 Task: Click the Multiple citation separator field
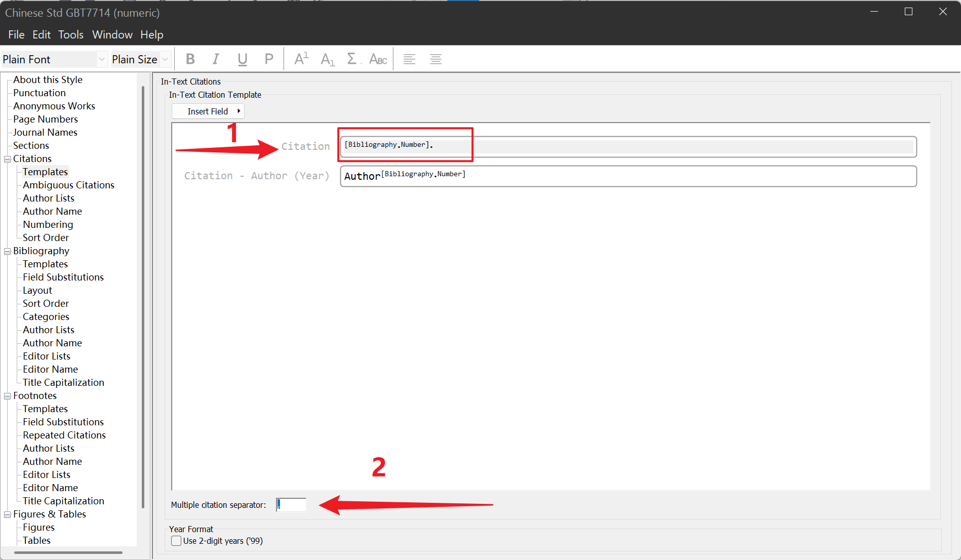point(291,505)
